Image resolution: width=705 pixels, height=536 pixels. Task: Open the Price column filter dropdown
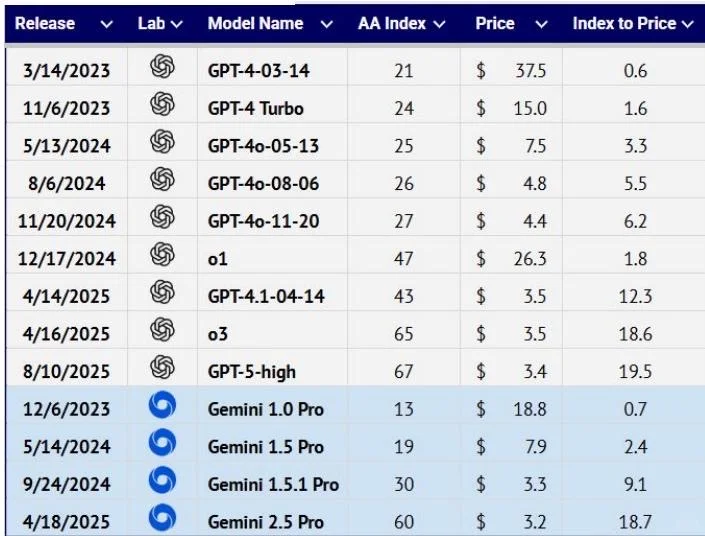(x=542, y=24)
